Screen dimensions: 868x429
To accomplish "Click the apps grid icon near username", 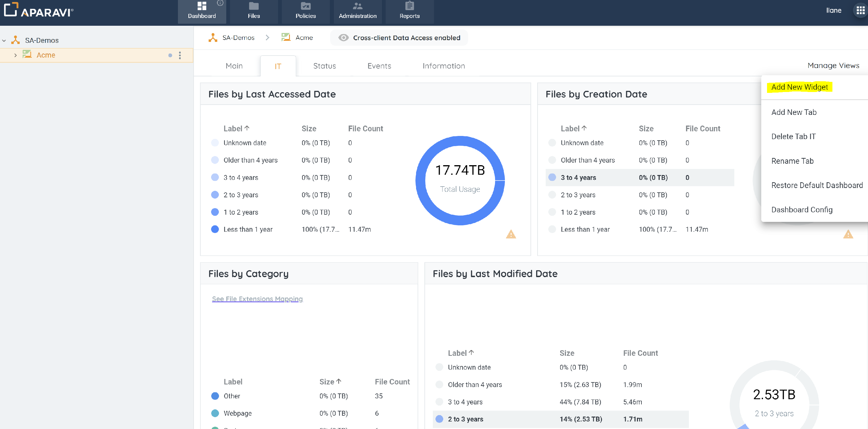I will [x=860, y=10].
